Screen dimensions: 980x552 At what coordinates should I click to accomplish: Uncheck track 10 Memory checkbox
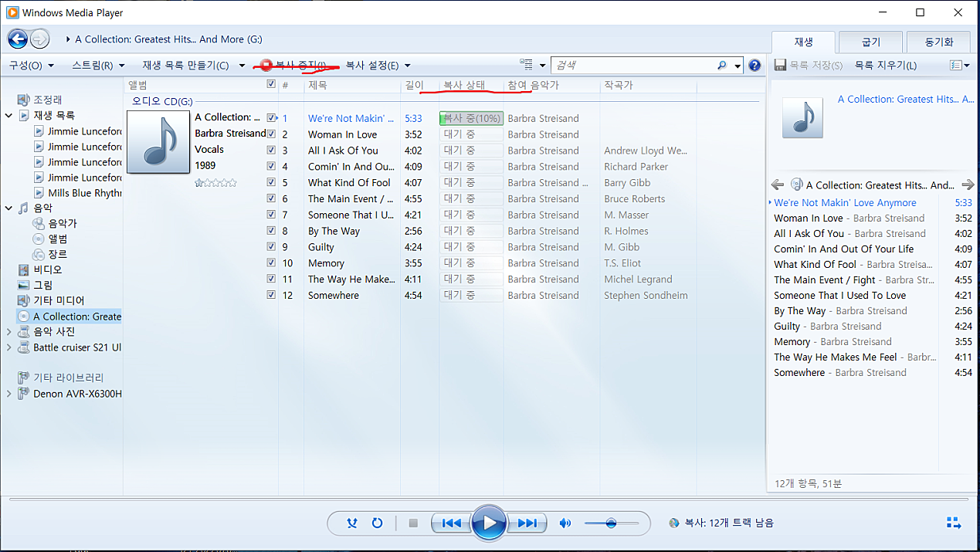(271, 263)
